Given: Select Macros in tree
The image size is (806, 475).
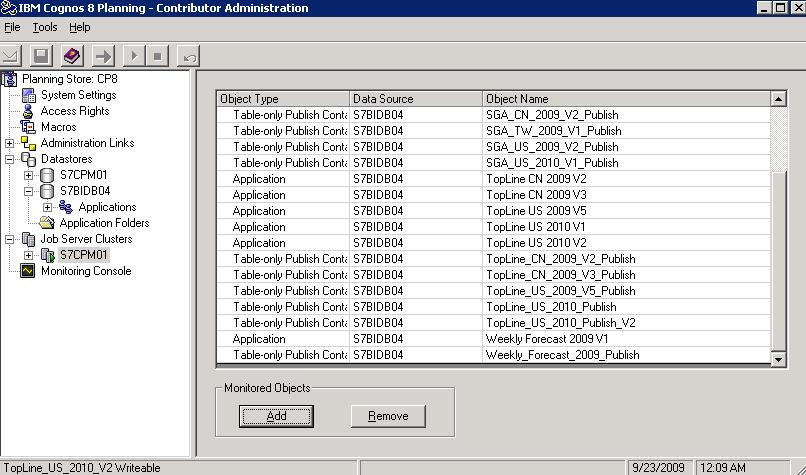Looking at the screenshot, I should pos(59,127).
